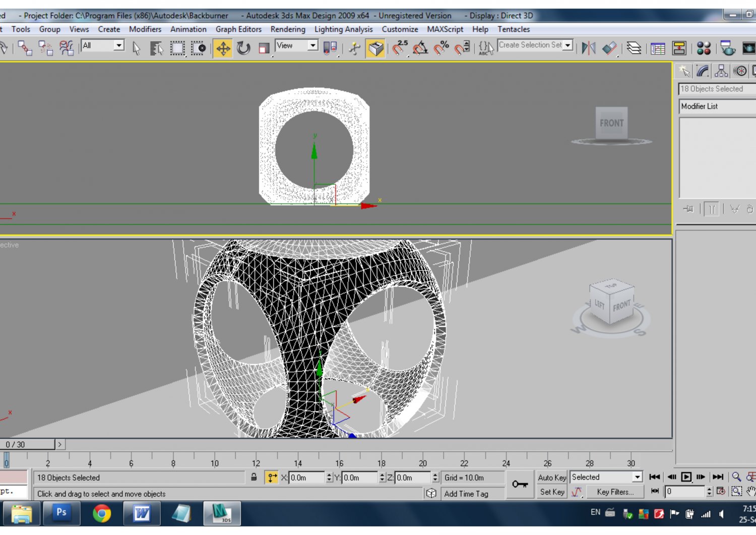Open the Layer Manager icon
756x535 pixels.
click(x=634, y=48)
